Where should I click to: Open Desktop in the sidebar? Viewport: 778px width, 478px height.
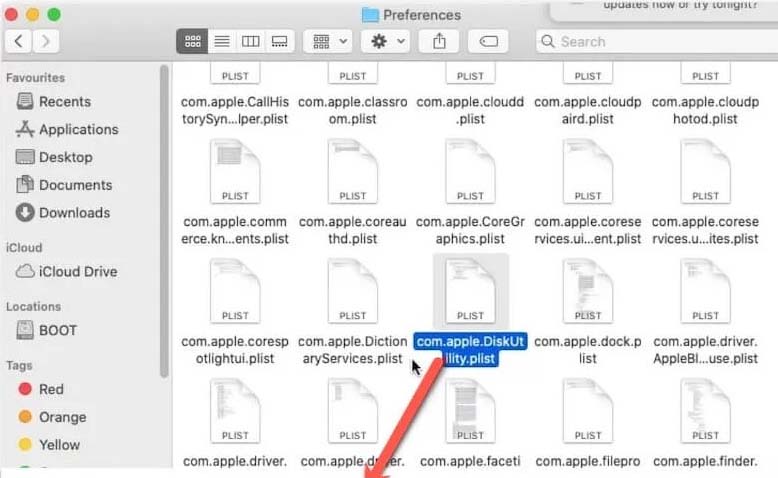pos(54,157)
